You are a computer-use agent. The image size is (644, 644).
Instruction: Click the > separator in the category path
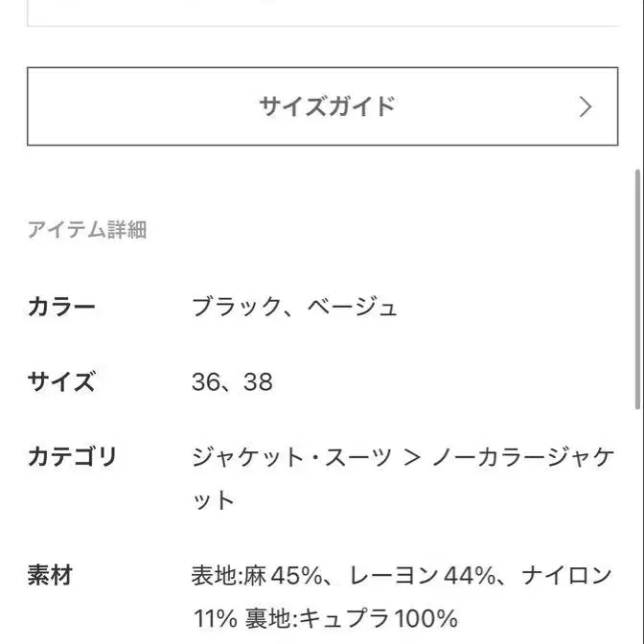pos(413,457)
